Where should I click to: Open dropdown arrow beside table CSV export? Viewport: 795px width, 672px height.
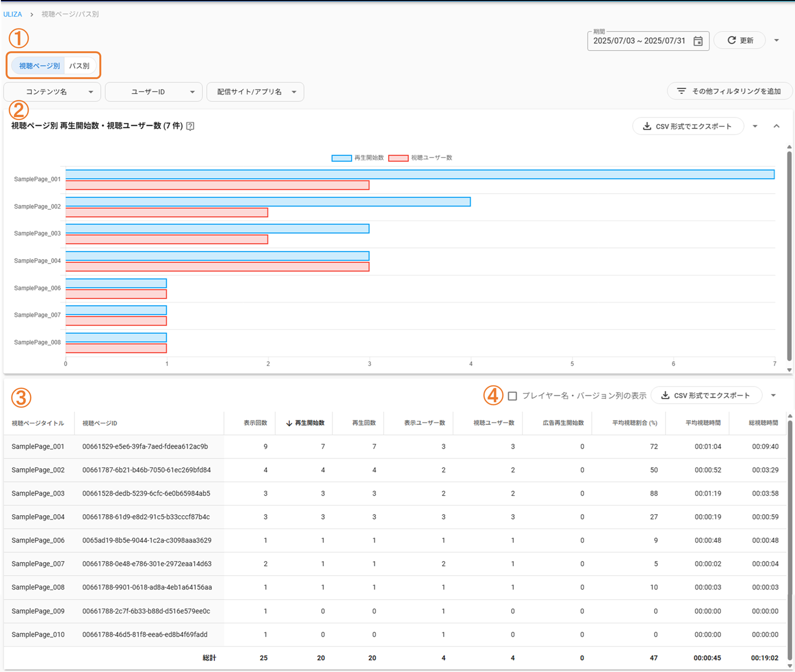773,396
